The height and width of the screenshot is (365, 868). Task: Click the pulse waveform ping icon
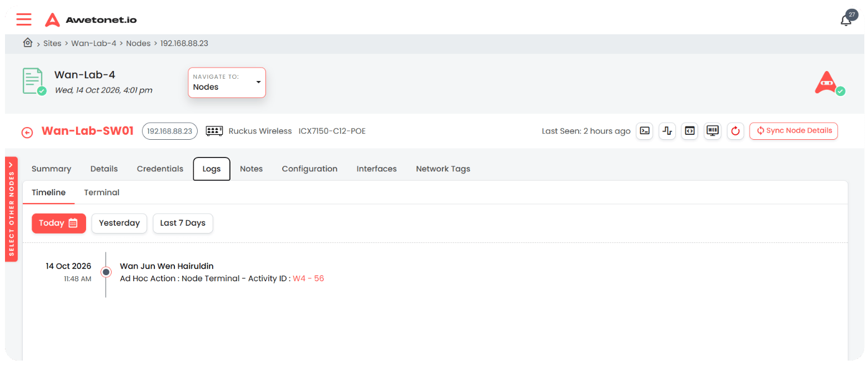click(x=667, y=131)
